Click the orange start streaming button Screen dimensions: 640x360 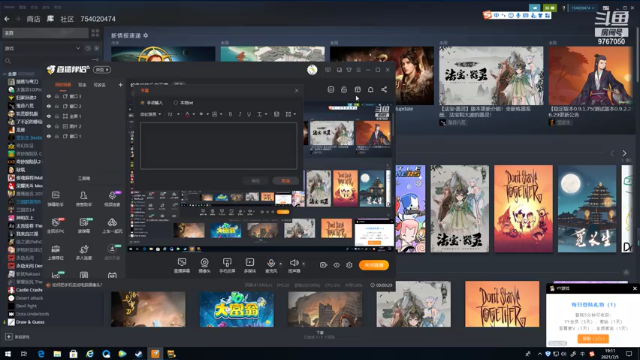373,265
